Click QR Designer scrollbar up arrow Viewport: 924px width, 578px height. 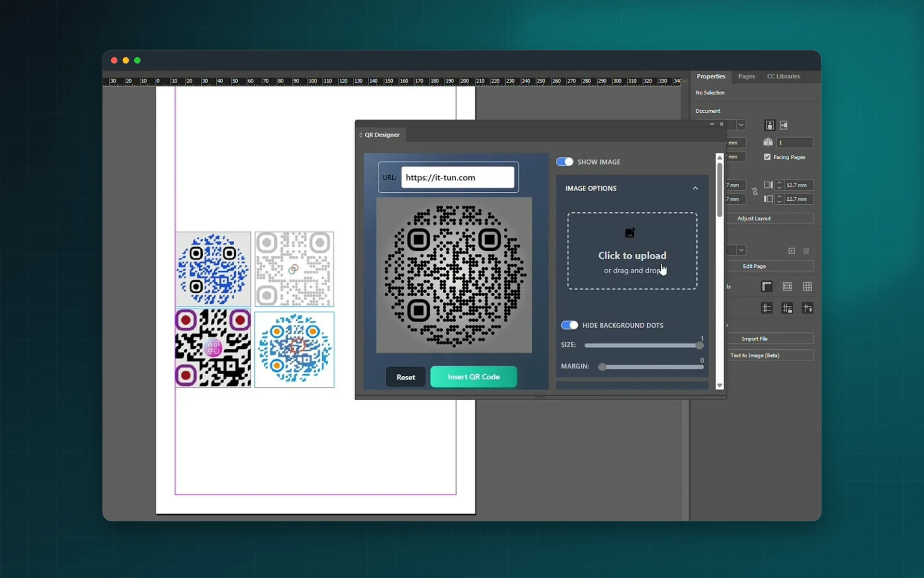pos(719,158)
